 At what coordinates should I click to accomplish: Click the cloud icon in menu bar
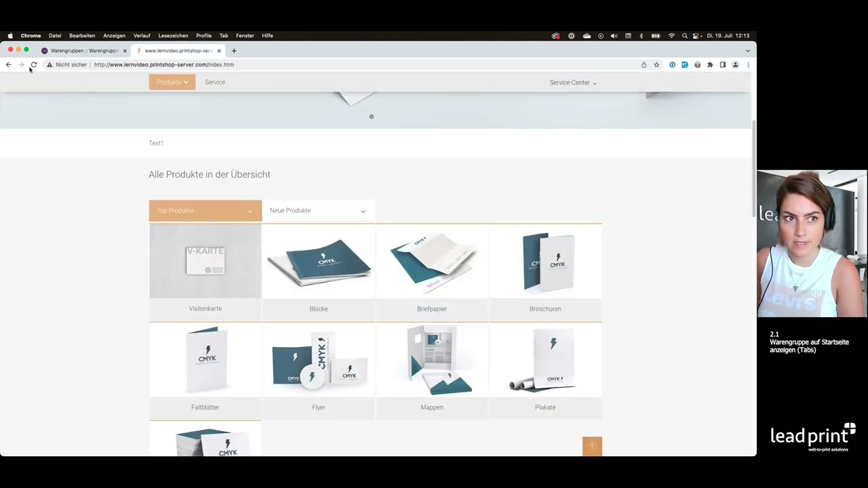(x=587, y=36)
